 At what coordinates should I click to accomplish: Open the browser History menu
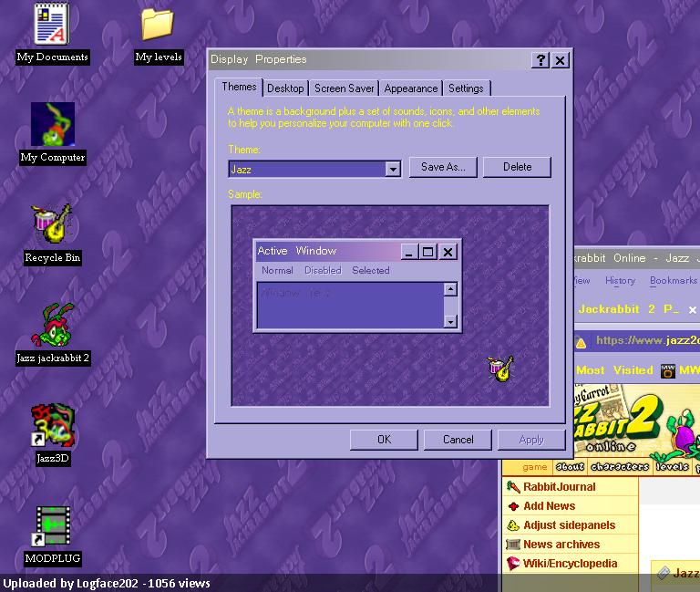[x=620, y=281]
